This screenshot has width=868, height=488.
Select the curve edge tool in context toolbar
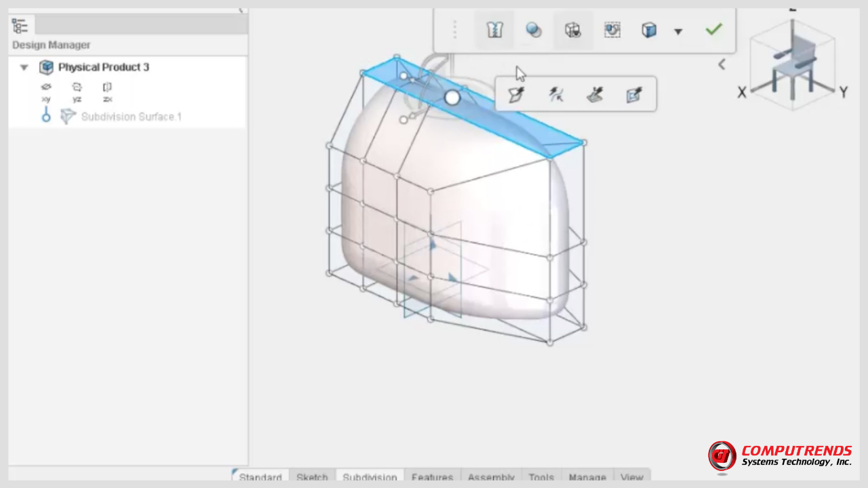556,95
